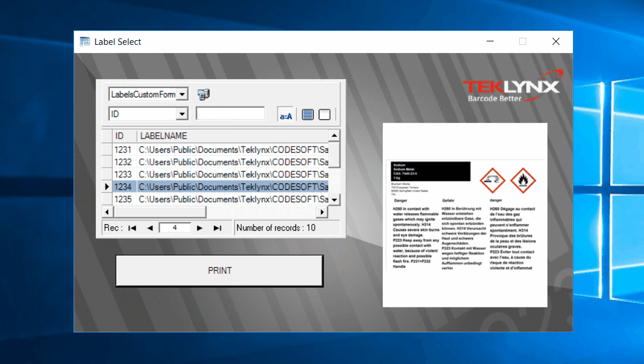Click the label path for record 1235
The image size is (644, 364).
(x=233, y=199)
